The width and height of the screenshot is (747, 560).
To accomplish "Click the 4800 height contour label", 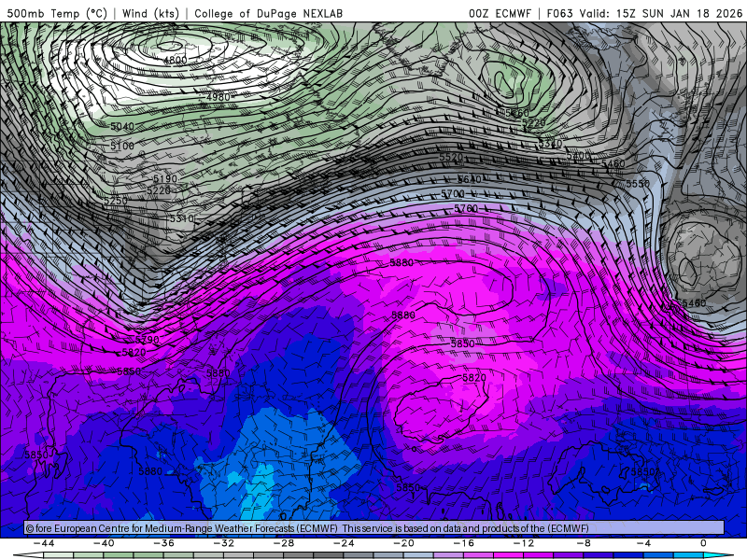I will (176, 60).
